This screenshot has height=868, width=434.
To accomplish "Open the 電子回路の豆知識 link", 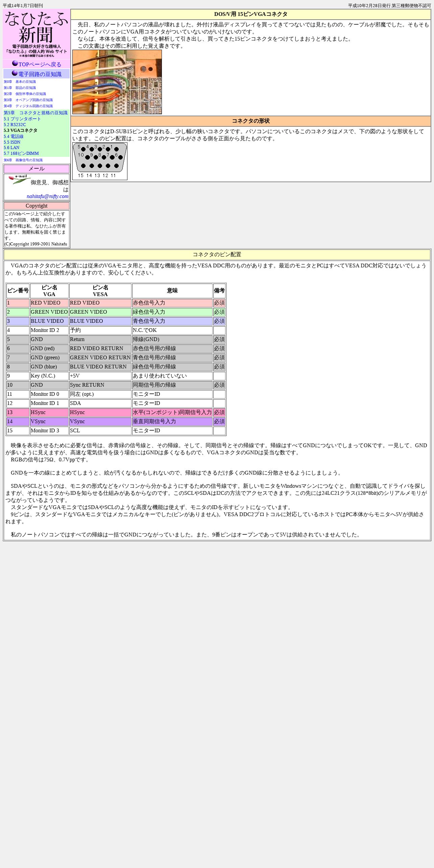I will click(40, 74).
